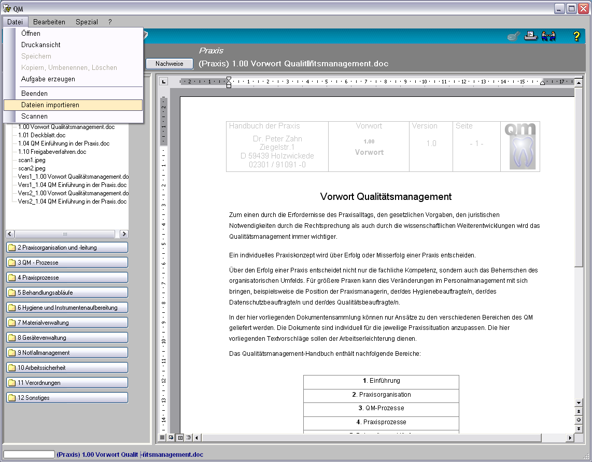This screenshot has width=592, height=462.
Task: Select Vers2_1.04 QM Einführung file
Action: 72,202
